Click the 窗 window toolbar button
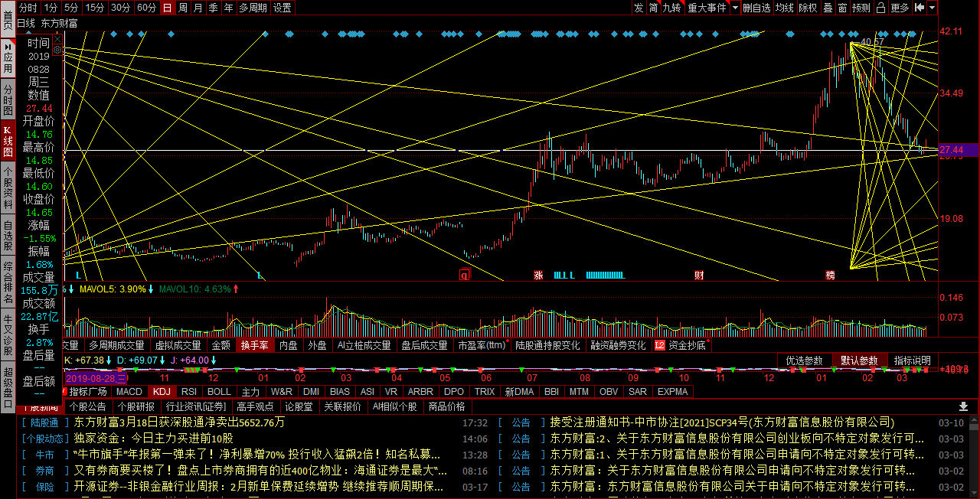Screen dimensions: 980x499 click(x=842, y=8)
